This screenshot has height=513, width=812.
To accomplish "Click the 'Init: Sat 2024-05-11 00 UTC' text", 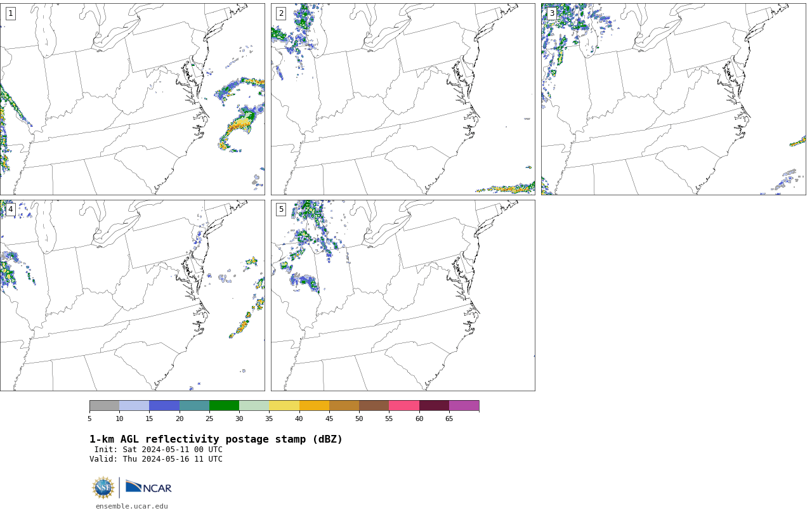I will [x=159, y=450].
